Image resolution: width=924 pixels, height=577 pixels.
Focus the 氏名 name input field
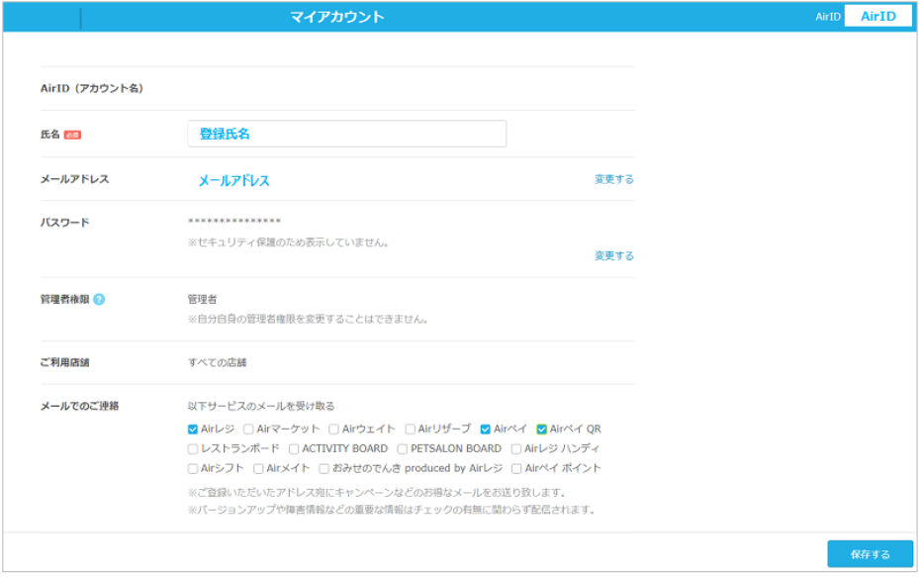point(347,134)
